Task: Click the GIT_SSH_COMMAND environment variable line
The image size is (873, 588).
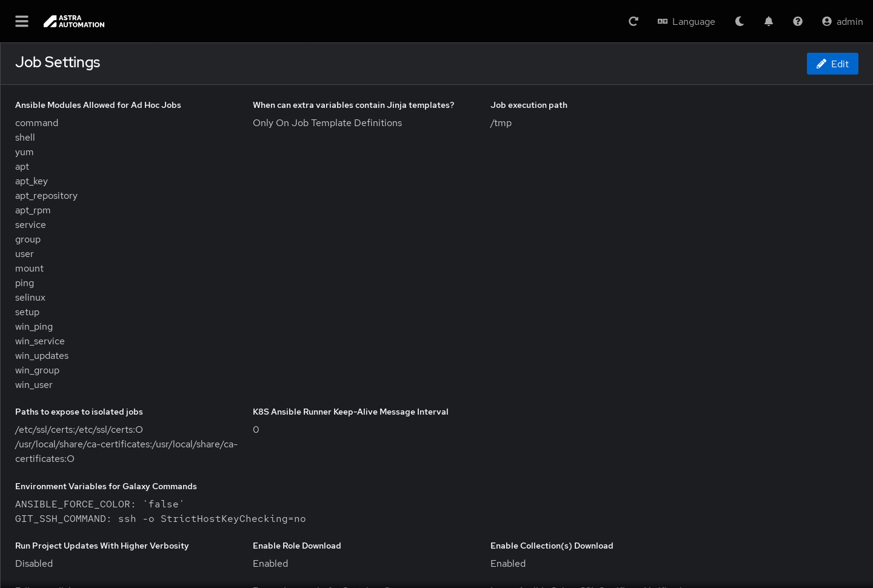Action: (160, 519)
